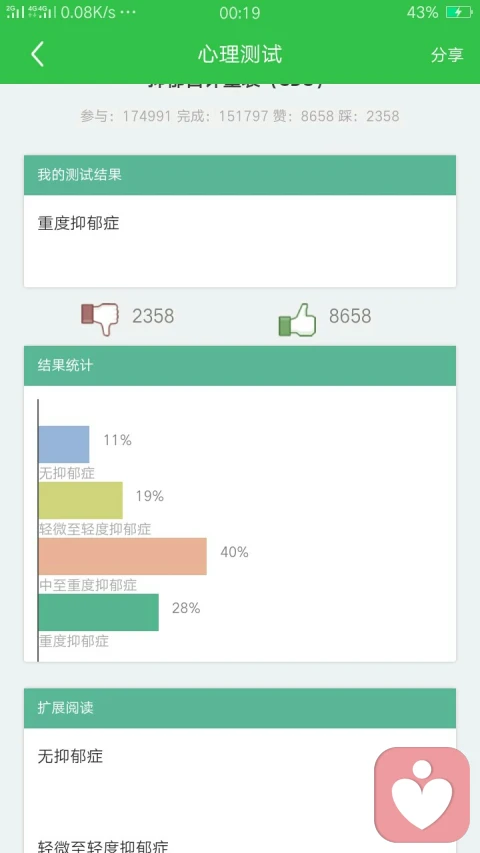Open the 扩展阅读 section header
The width and height of the screenshot is (480, 853).
coord(239,708)
